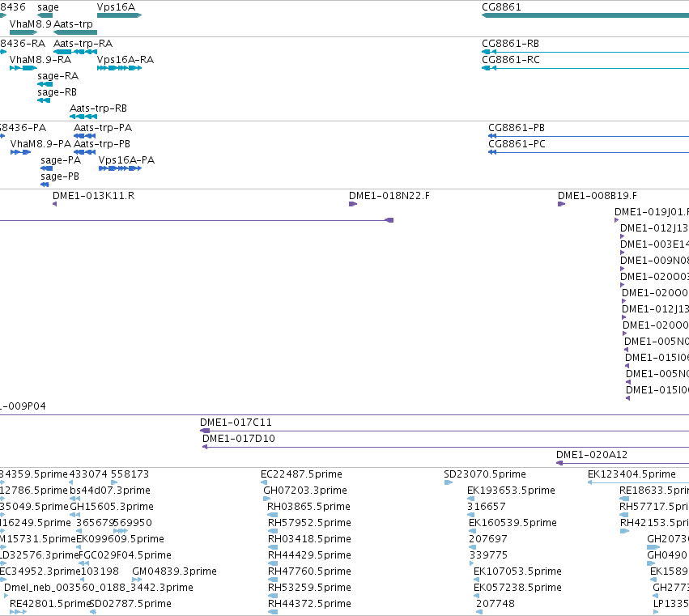This screenshot has width=689, height=616.
Task: Select protein Vps16A-PA
Action: 120,168
